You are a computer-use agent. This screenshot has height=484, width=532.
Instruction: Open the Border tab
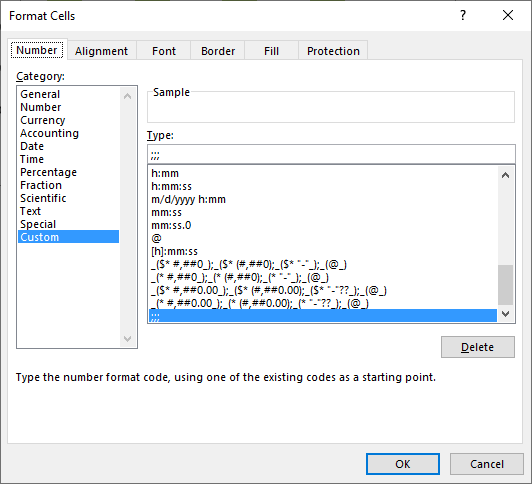[x=218, y=51]
